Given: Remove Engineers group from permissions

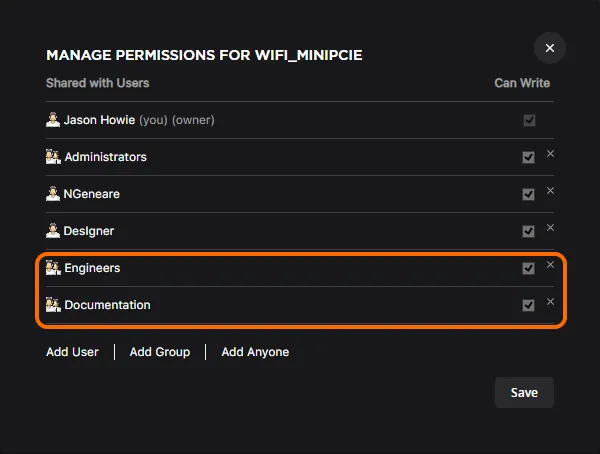Looking at the screenshot, I should 550,265.
